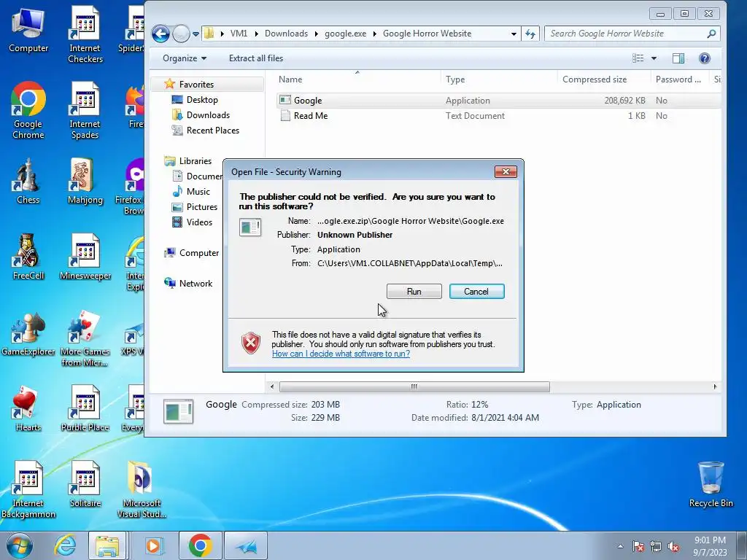Select Computer in the navigation pane
Viewport: 747px width, 560px height.
[x=198, y=253]
